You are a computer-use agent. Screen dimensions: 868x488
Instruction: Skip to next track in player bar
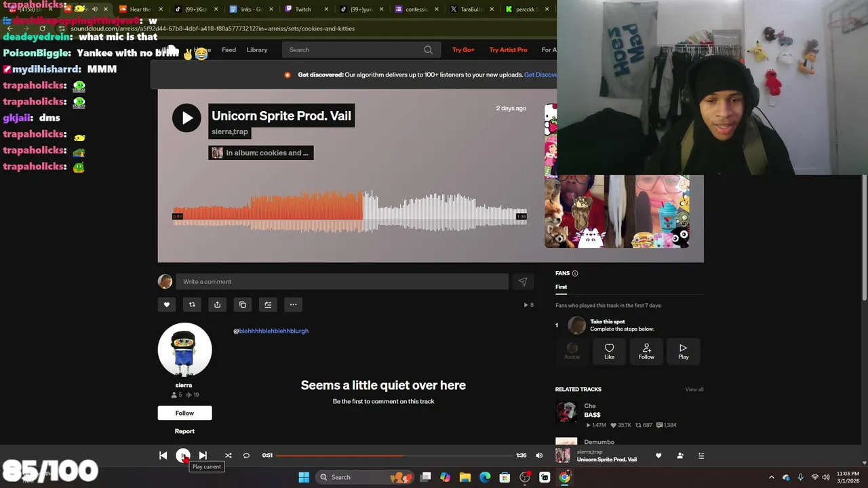point(203,455)
